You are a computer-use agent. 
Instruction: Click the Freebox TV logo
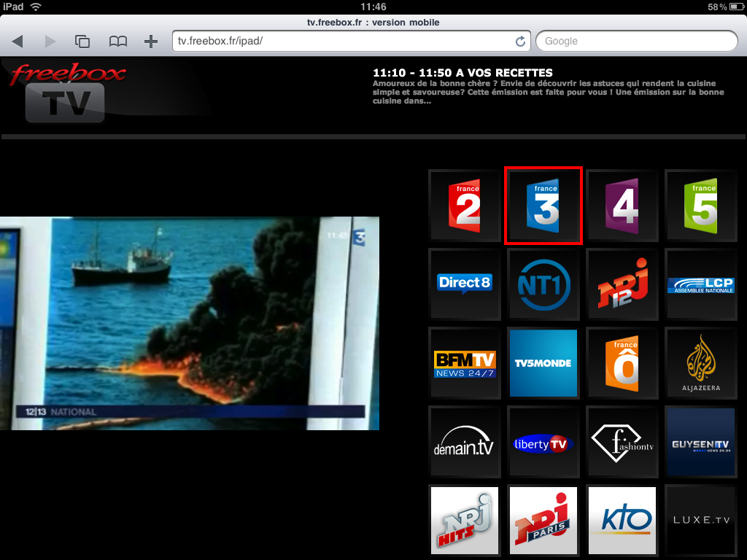click(68, 93)
